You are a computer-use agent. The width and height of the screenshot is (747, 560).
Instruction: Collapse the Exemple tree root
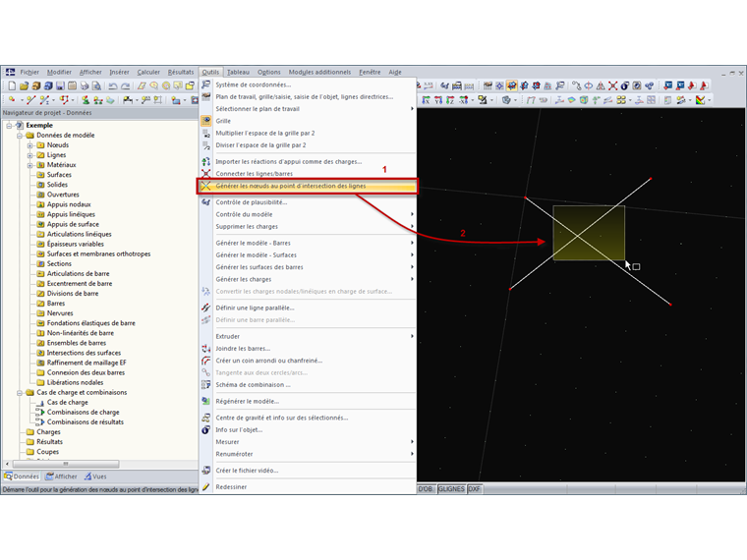pos(9,125)
